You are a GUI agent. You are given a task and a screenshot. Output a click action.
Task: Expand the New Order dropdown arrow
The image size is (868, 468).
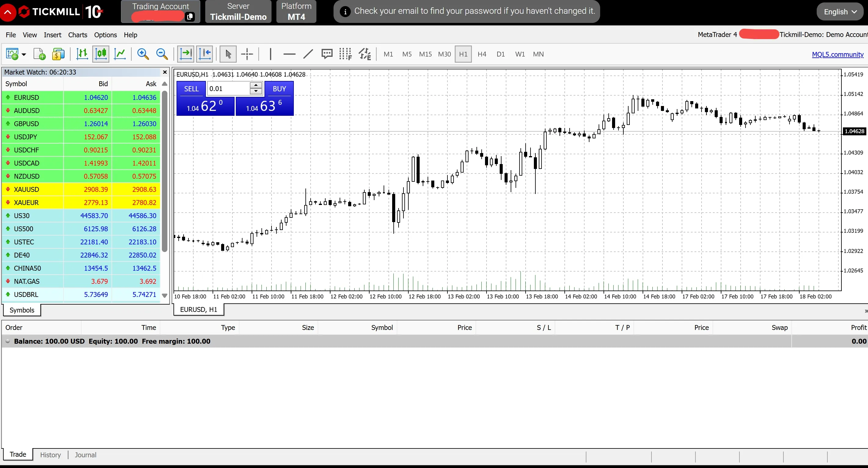pos(24,54)
